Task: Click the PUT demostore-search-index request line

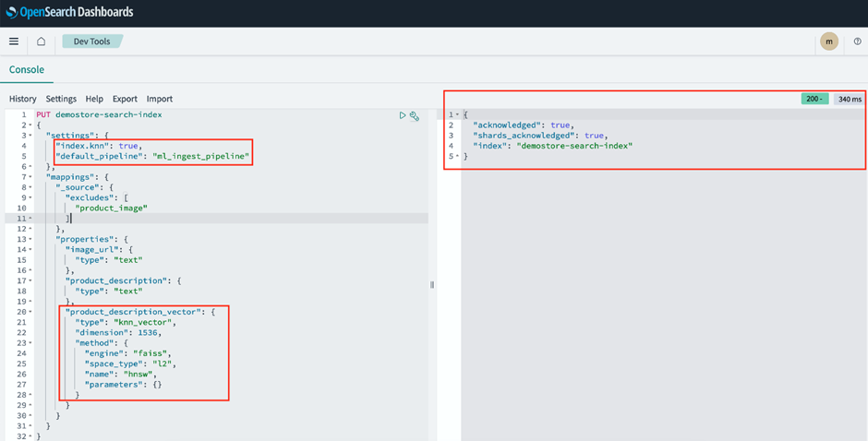Action: [x=99, y=114]
